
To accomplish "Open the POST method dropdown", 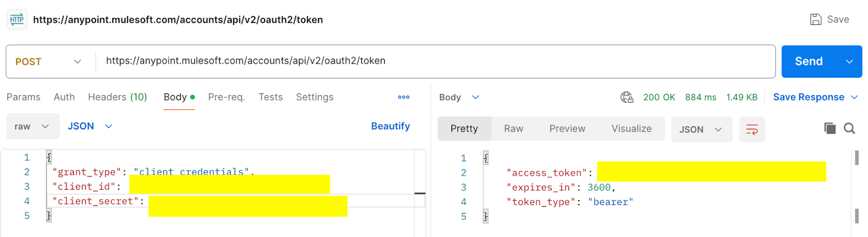I will [49, 61].
